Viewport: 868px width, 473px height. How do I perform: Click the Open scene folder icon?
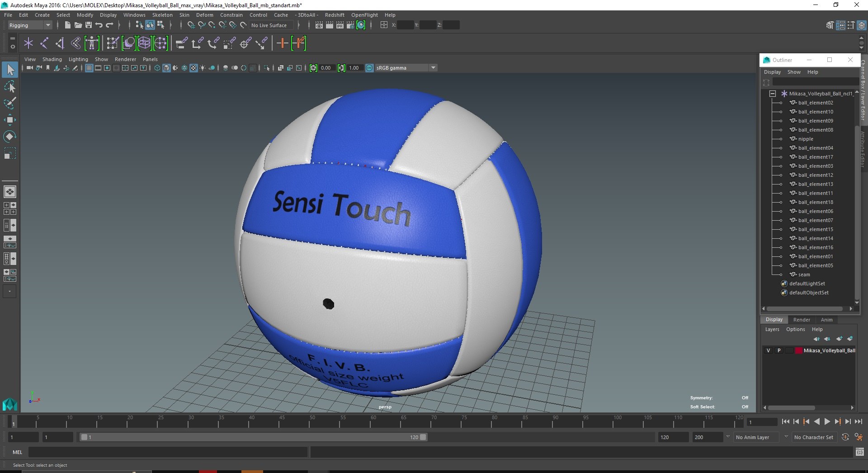(x=78, y=25)
